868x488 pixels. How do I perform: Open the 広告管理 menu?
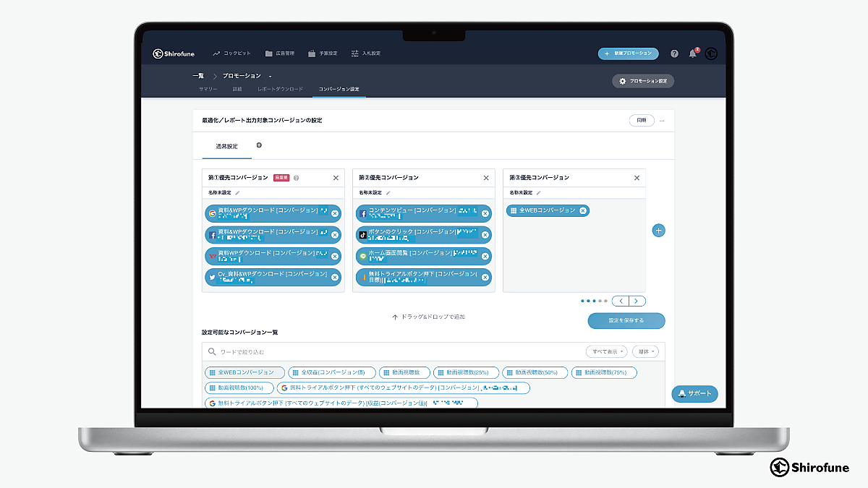(x=279, y=53)
